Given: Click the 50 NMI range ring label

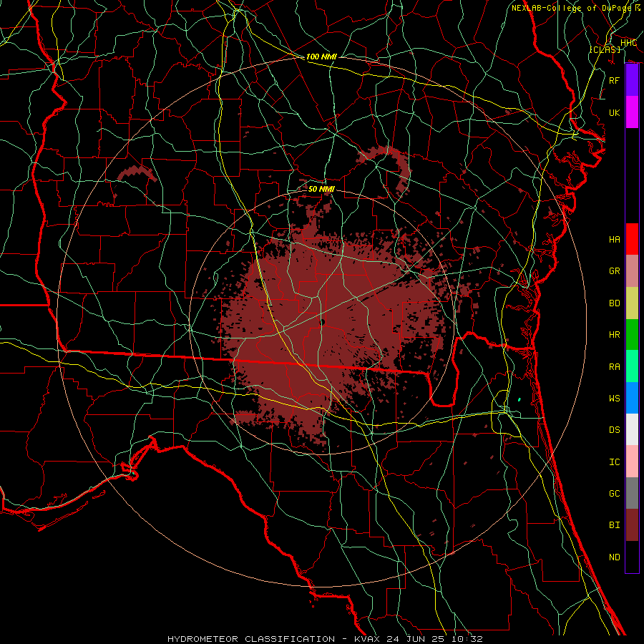Looking at the screenshot, I should [321, 189].
